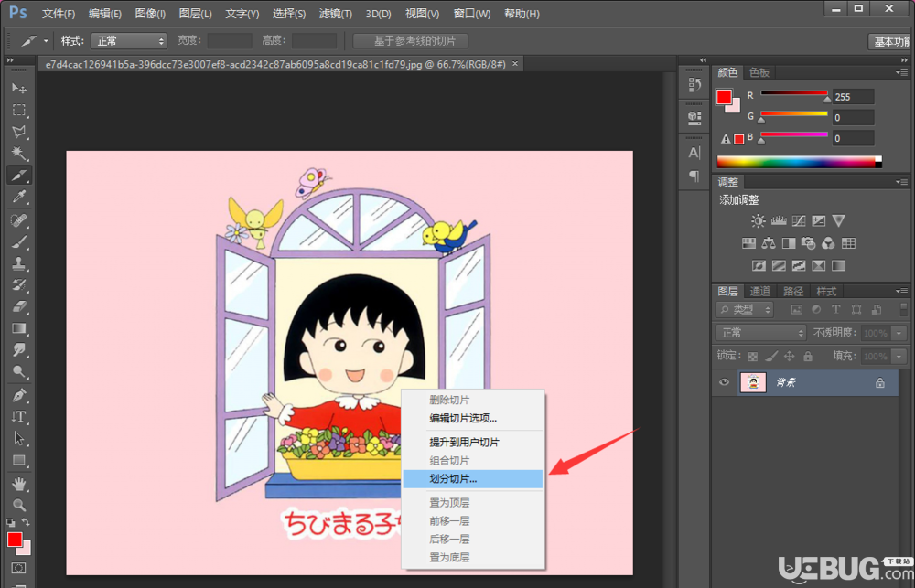The image size is (915, 588).
Task: Select the Vertical Type tool
Action: [x=18, y=416]
